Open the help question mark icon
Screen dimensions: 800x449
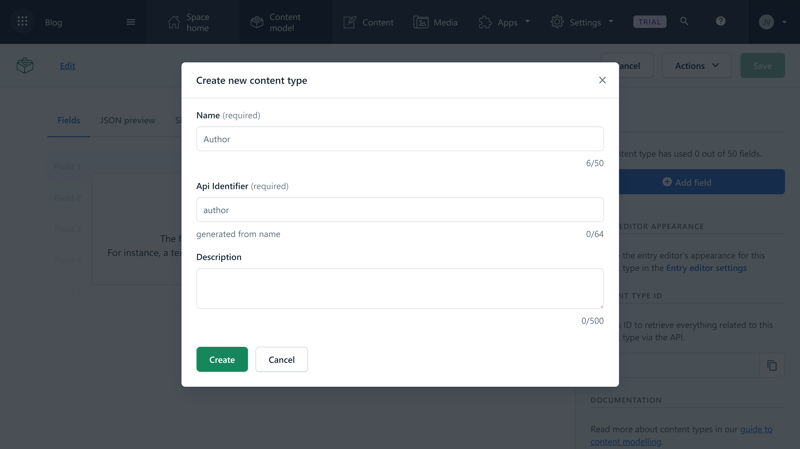coord(720,21)
